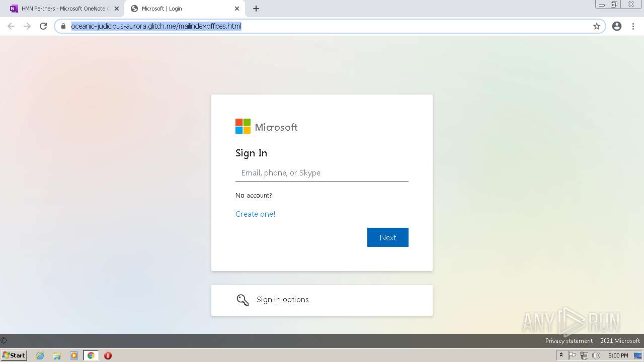Open Sign in options
The width and height of the screenshot is (644, 362).
coord(322,300)
